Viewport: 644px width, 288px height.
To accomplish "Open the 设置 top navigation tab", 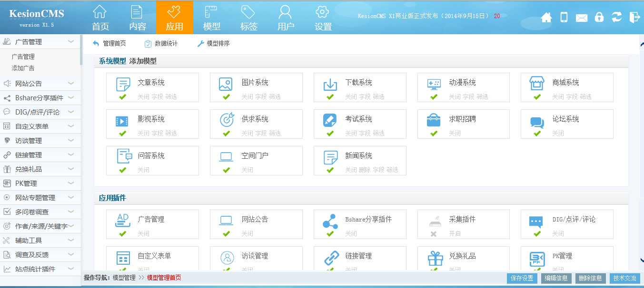I will [x=323, y=17].
